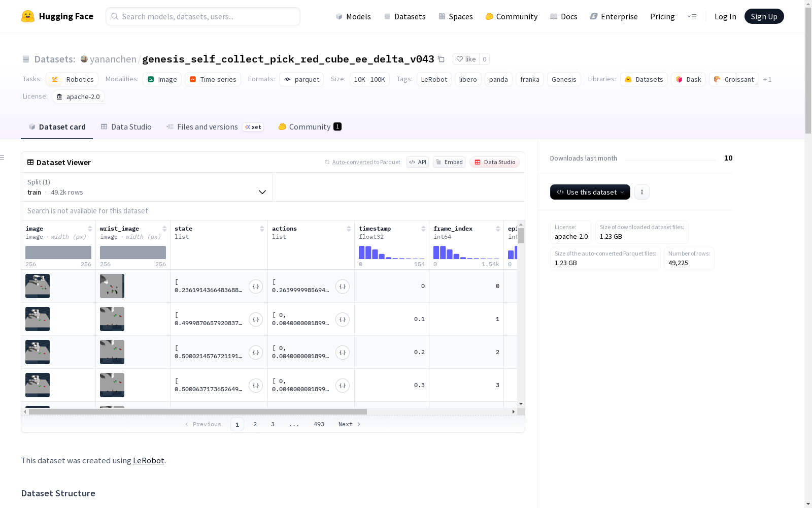This screenshot has height=508, width=812.
Task: Click the frame_index histogram range bars
Action: [x=466, y=252]
